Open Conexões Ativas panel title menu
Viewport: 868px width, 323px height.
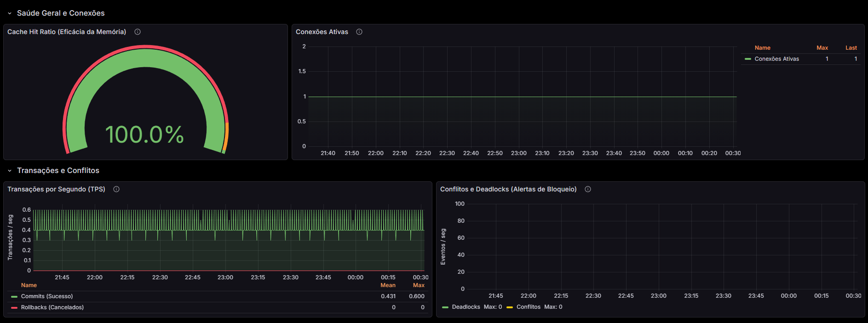322,32
